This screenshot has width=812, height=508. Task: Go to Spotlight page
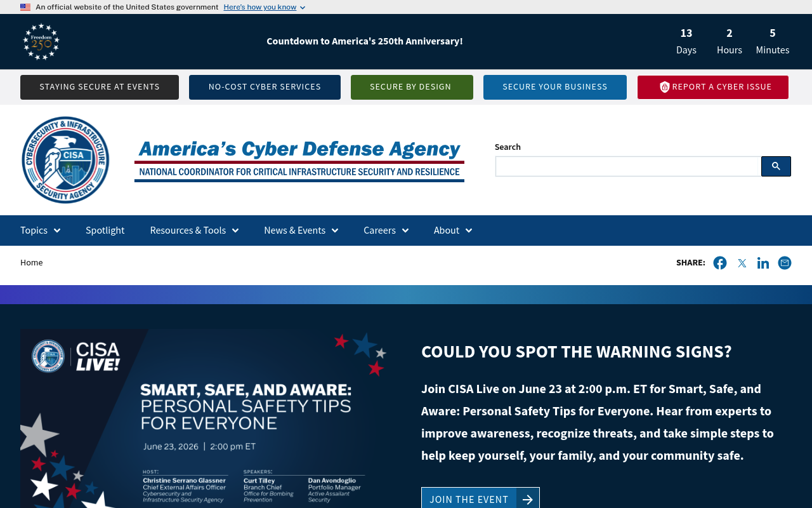click(x=105, y=231)
